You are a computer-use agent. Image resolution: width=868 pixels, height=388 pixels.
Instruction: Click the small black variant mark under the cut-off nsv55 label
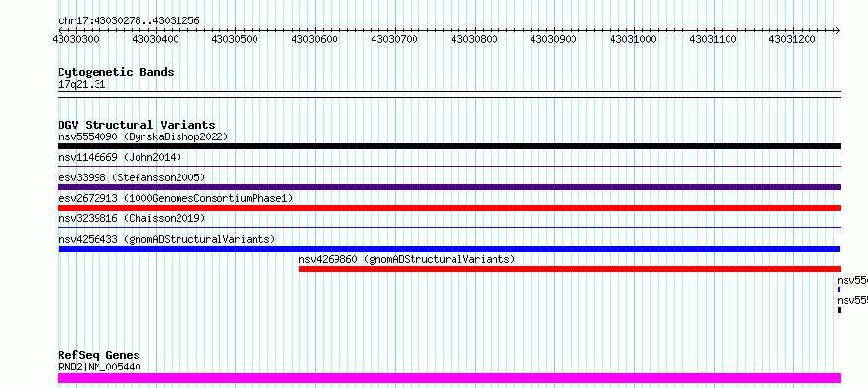tap(839, 310)
